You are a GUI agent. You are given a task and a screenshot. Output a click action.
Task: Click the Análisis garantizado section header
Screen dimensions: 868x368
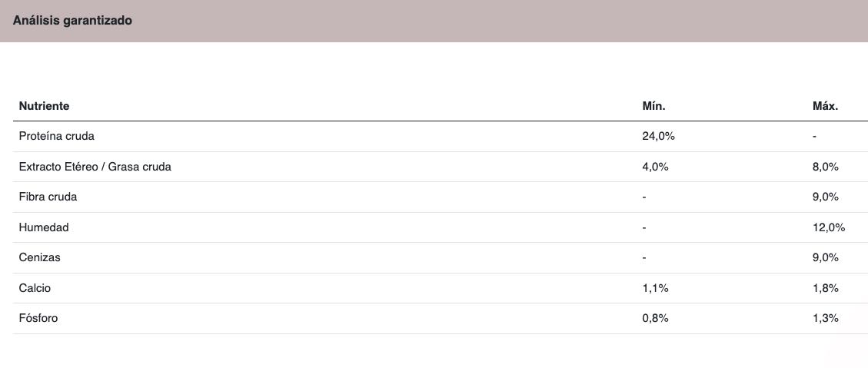[72, 21]
